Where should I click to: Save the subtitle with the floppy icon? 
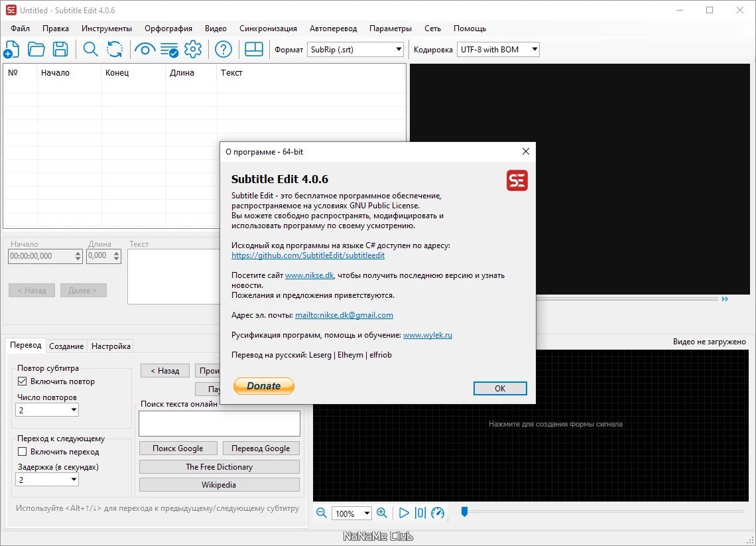pyautogui.click(x=61, y=49)
